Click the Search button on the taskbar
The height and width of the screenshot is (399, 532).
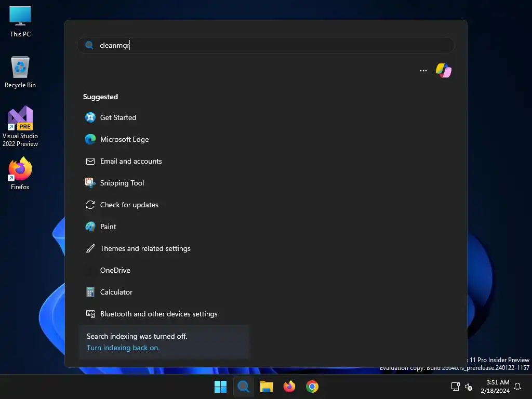coord(243,387)
